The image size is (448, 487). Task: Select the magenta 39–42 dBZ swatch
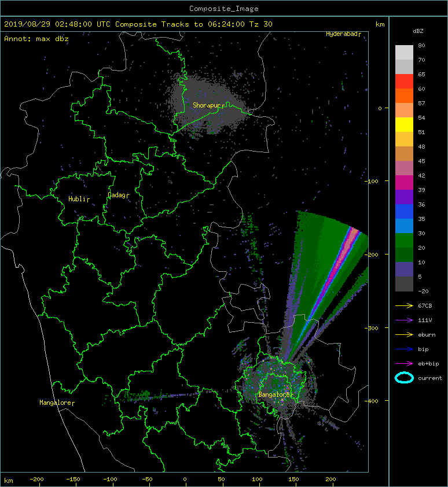click(x=404, y=182)
